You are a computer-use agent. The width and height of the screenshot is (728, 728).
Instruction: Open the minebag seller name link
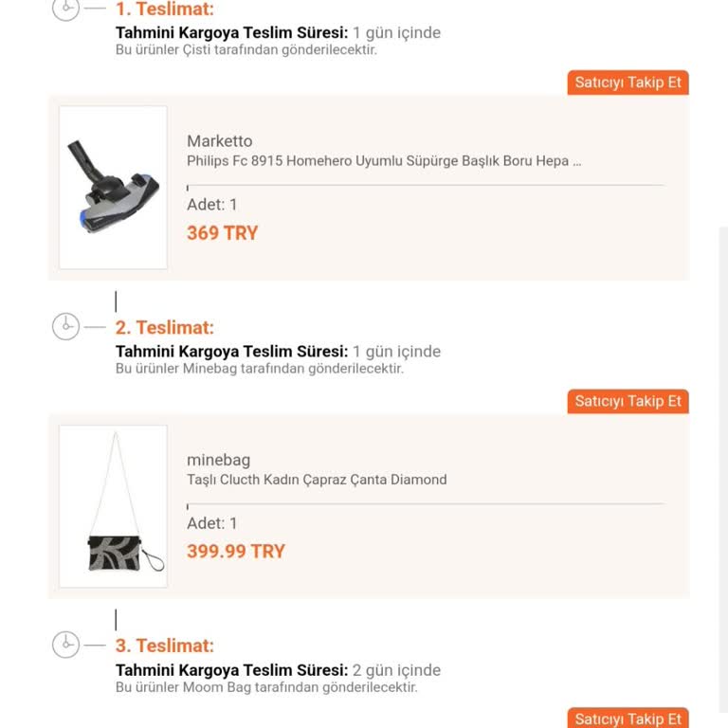218,460
